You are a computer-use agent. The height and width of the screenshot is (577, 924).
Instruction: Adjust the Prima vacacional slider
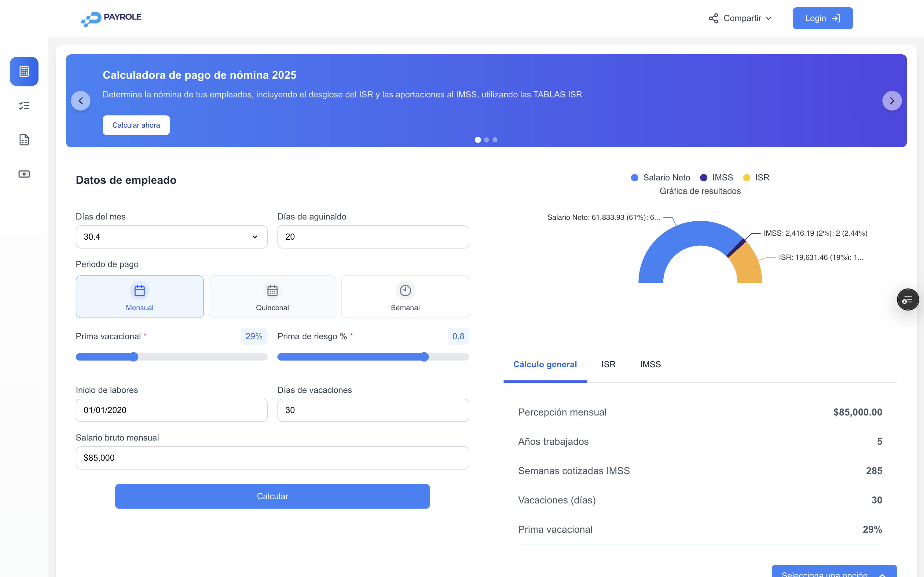point(134,357)
